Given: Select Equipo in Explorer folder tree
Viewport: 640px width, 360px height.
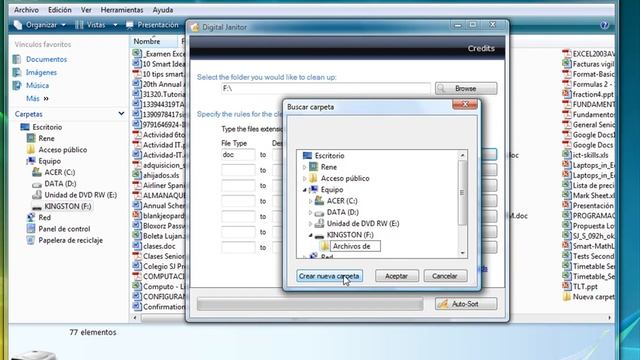Looking at the screenshot, I should [x=49, y=161].
